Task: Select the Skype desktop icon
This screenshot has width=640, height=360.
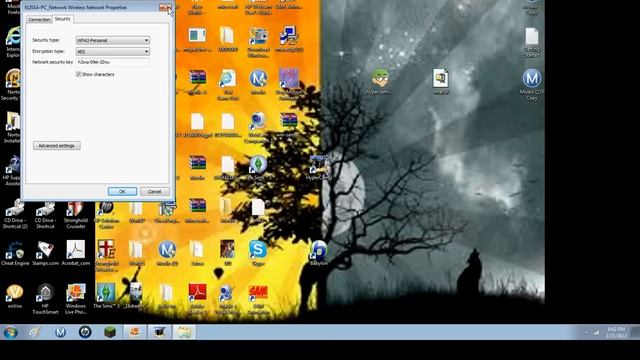Action: [x=258, y=253]
